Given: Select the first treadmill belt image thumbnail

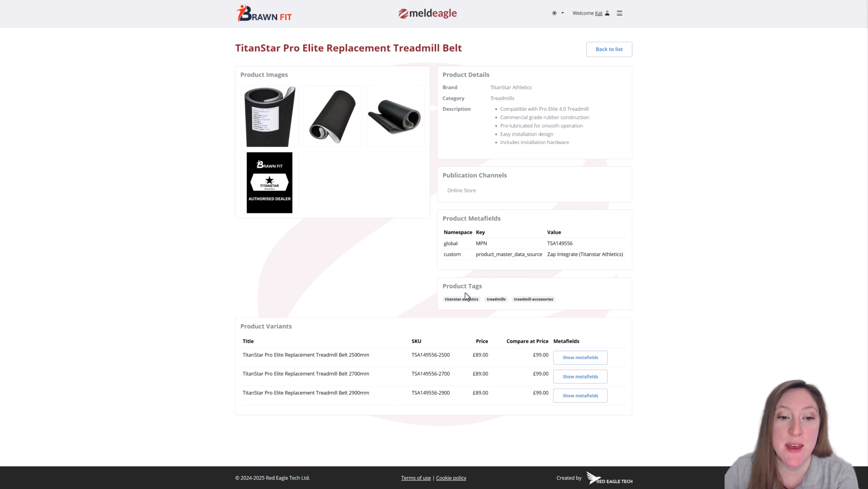Looking at the screenshot, I should [269, 116].
